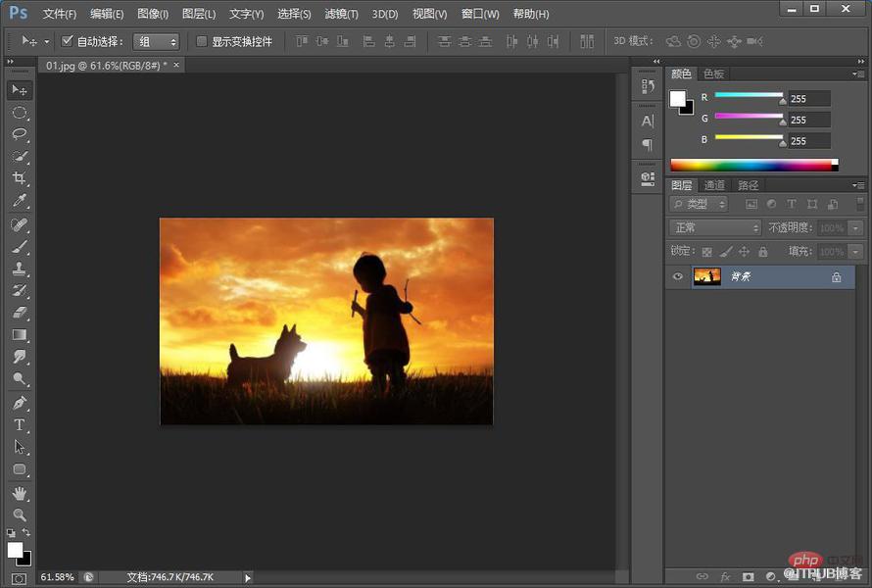Viewport: 872px width, 588px height.
Task: Expand the 不透明度 opacity dropdown arrow
Action: tap(855, 228)
